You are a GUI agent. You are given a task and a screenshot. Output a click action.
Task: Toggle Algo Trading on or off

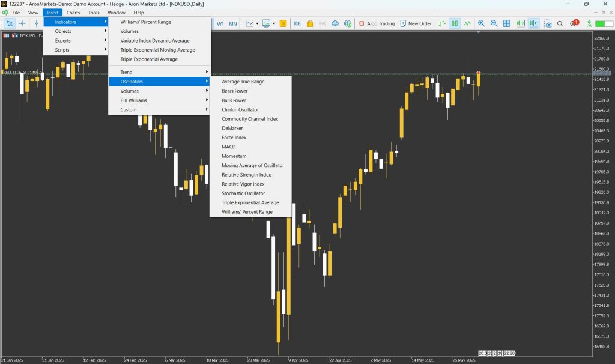click(377, 23)
